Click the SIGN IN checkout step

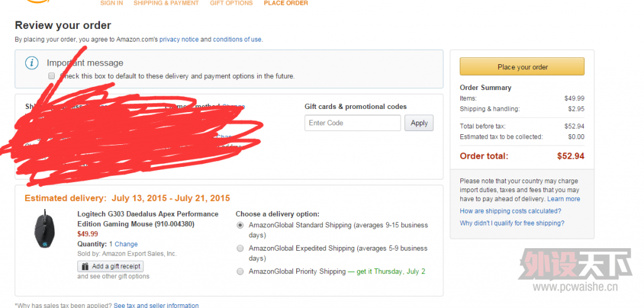click(x=111, y=3)
